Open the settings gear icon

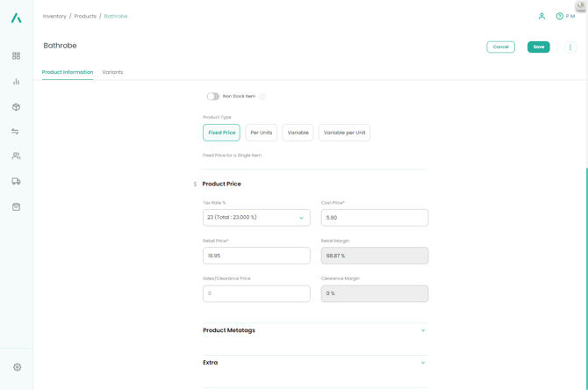17,367
